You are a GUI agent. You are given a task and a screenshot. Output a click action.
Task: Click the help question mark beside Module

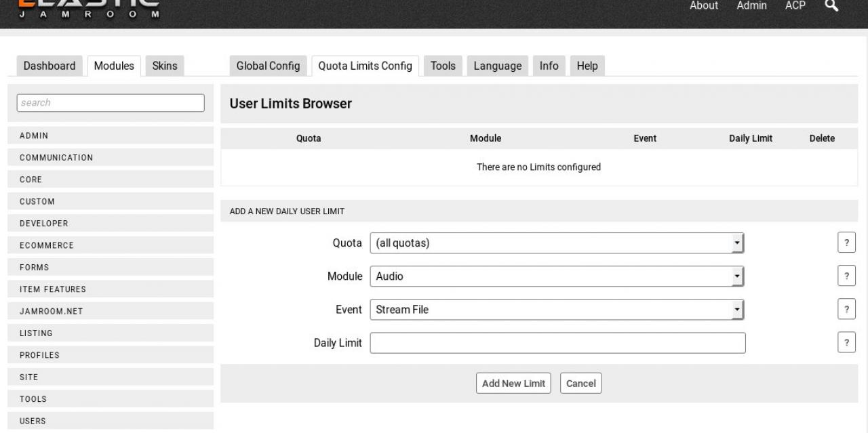pyautogui.click(x=846, y=276)
